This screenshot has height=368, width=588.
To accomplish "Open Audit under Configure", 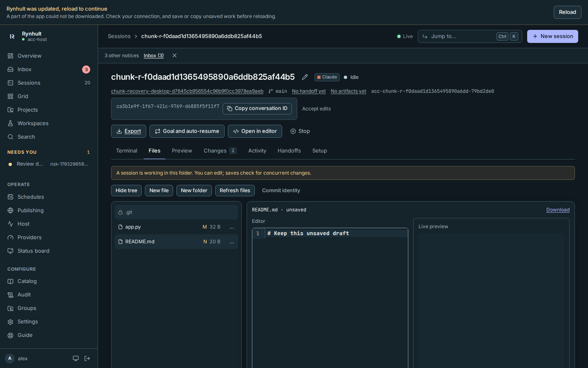I will pyautogui.click(x=49, y=294).
